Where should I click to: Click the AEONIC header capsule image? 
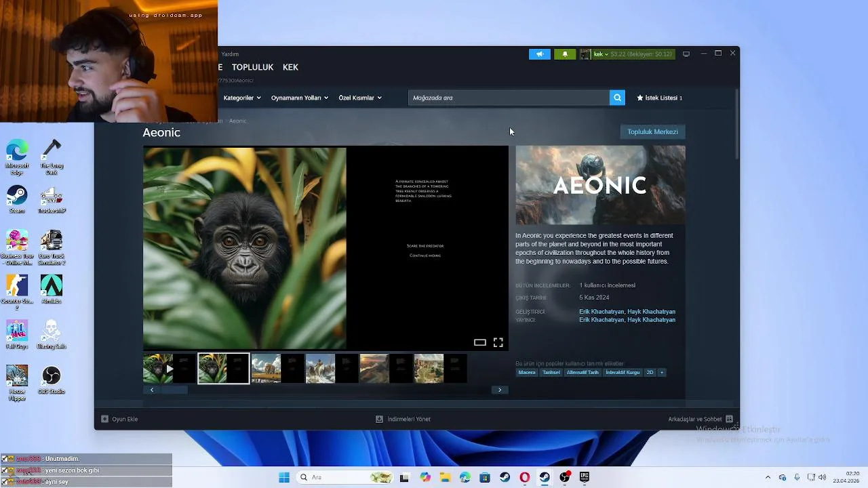point(600,185)
